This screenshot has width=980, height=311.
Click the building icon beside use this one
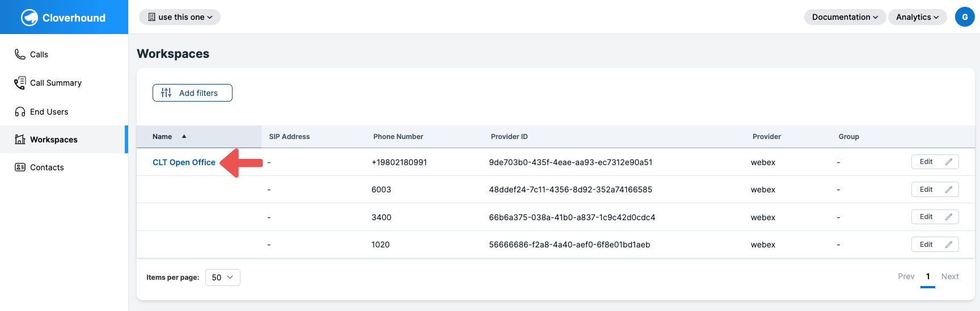coord(151,17)
